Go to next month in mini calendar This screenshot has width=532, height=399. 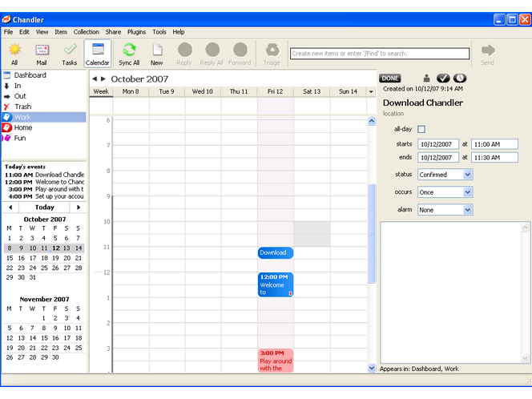79,208
